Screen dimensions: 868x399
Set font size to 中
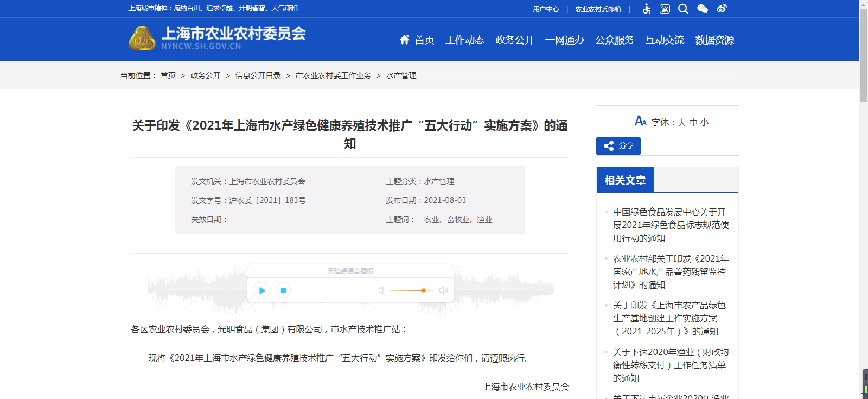[x=693, y=123]
